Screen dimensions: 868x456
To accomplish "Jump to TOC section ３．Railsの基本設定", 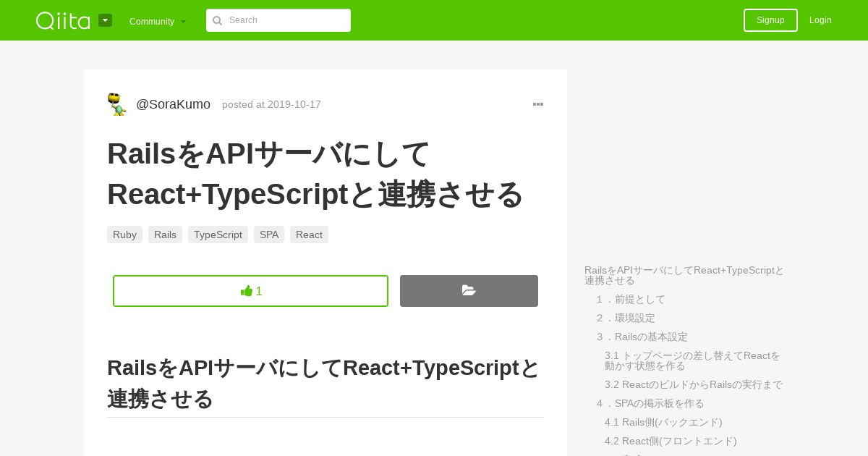I will [642, 337].
